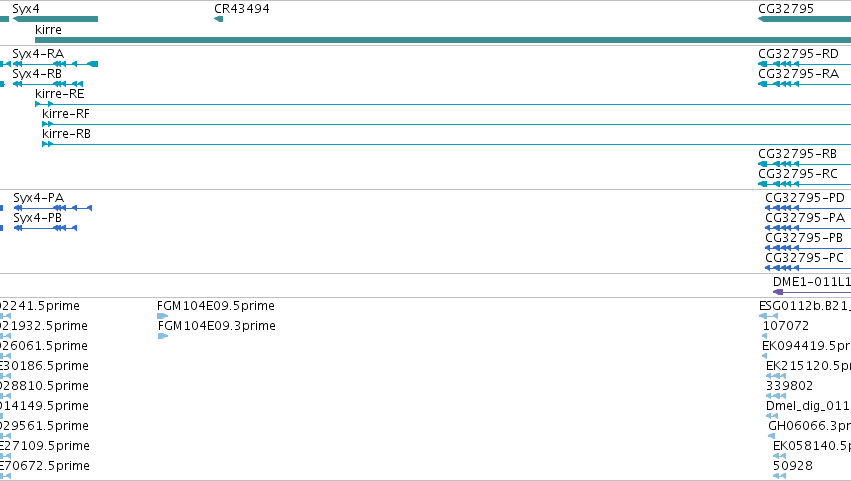Screen dimensions: 851x481
Task: Click the 339802 feature label
Action: [x=789, y=387]
